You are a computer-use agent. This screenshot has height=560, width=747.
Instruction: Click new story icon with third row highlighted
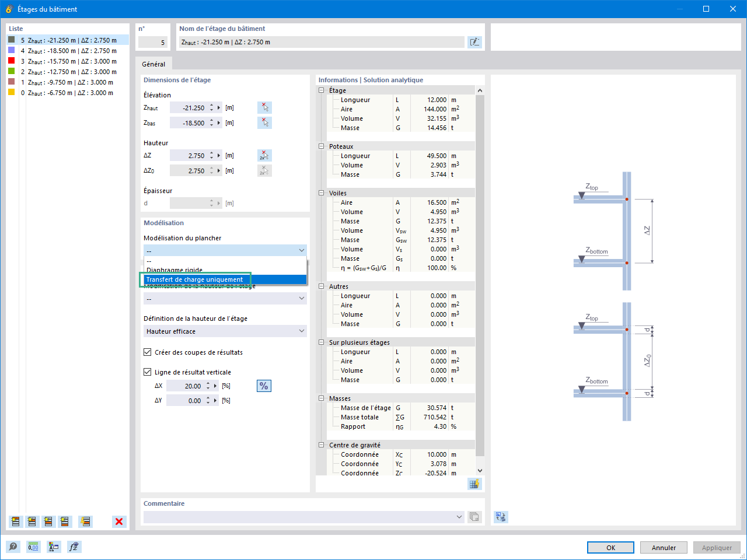pos(48,521)
